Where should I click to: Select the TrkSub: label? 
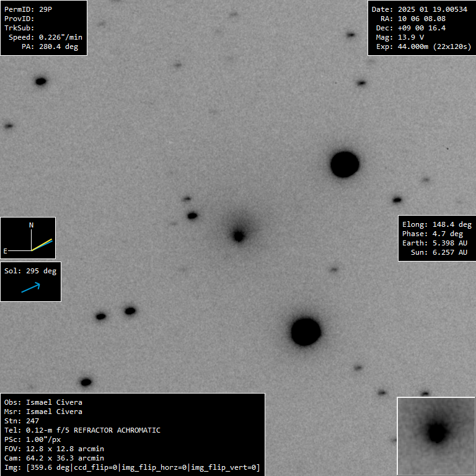[19, 28]
